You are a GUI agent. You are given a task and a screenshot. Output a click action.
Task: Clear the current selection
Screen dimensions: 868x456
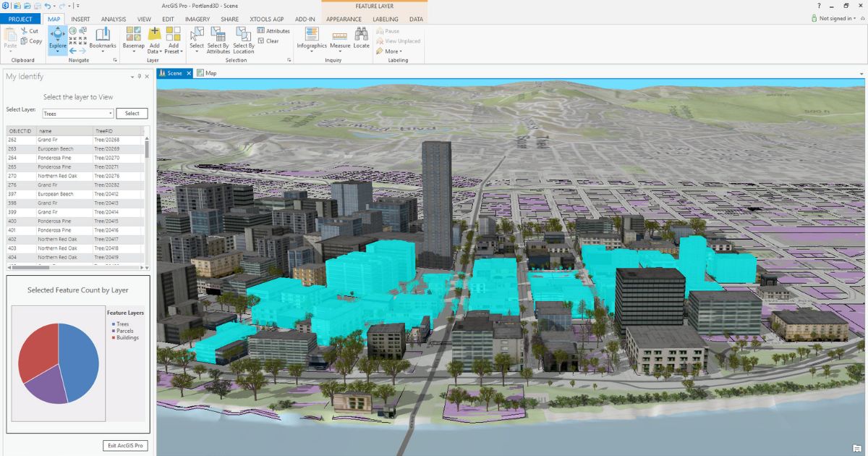[268, 41]
